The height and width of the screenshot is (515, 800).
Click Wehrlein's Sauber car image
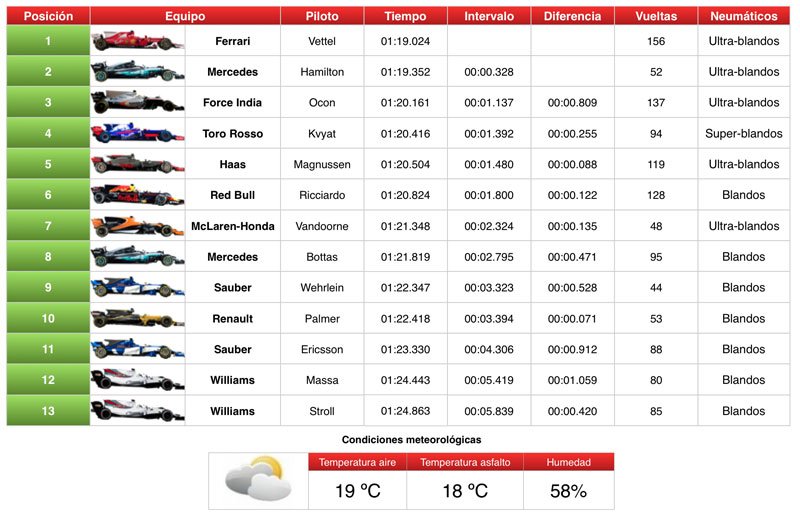[138, 287]
